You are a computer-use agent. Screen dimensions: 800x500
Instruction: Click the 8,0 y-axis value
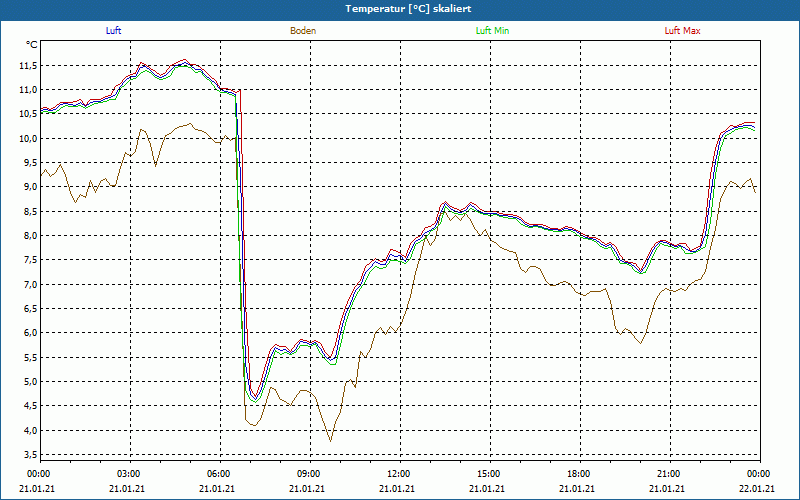[30, 236]
